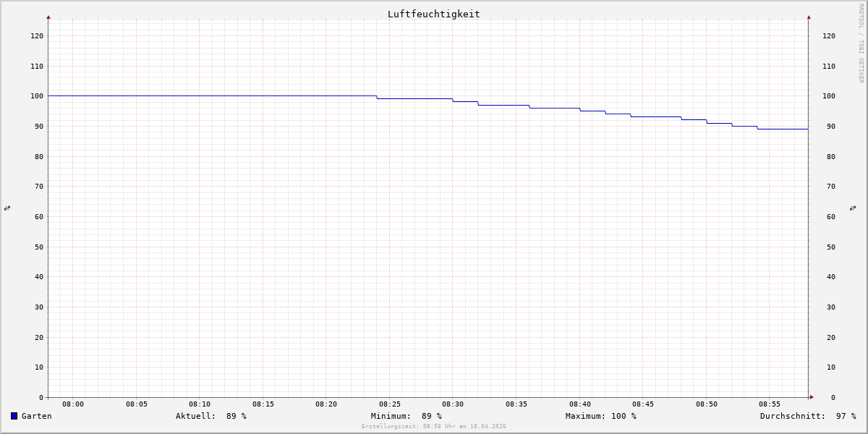Click the % unit label on left axis
The height and width of the screenshot is (434, 868).
click(x=7, y=208)
